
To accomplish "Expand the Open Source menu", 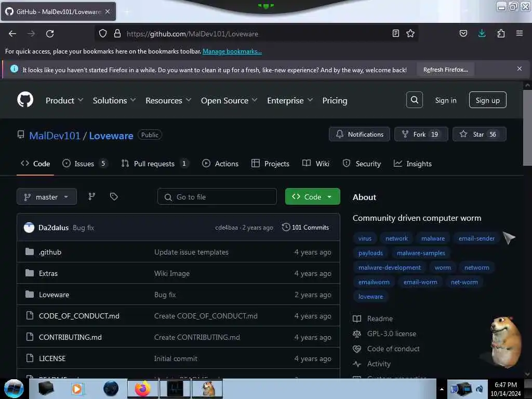I will [229, 100].
